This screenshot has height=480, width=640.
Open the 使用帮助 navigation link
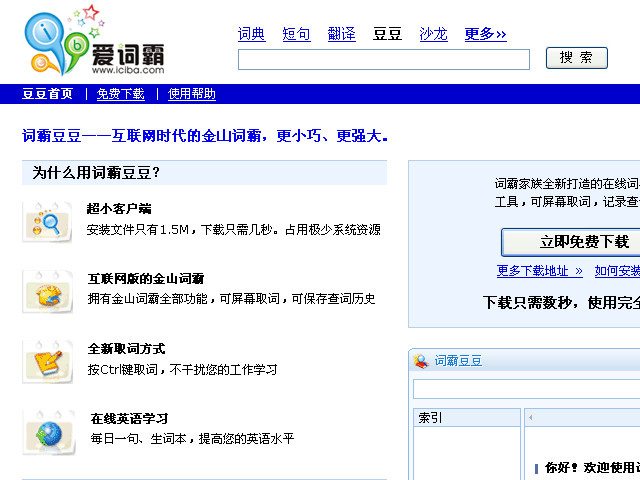(x=191, y=94)
